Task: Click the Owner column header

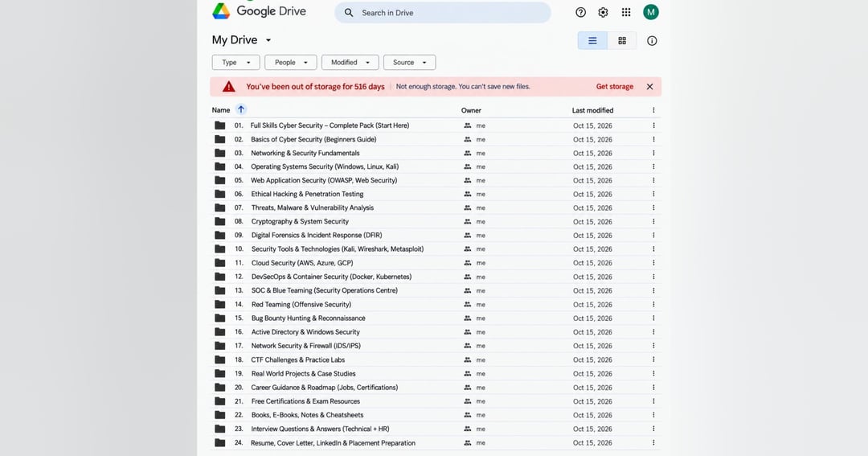Action: coord(471,110)
